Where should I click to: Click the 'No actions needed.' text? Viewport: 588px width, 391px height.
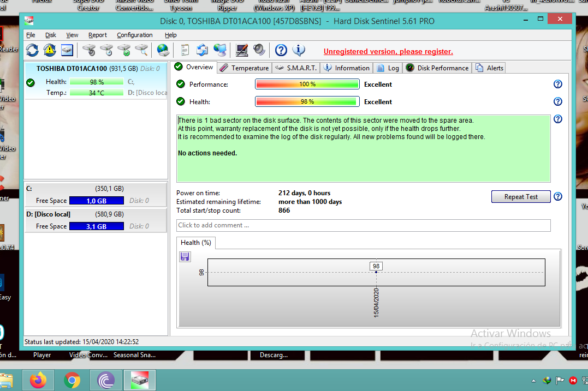tap(207, 153)
